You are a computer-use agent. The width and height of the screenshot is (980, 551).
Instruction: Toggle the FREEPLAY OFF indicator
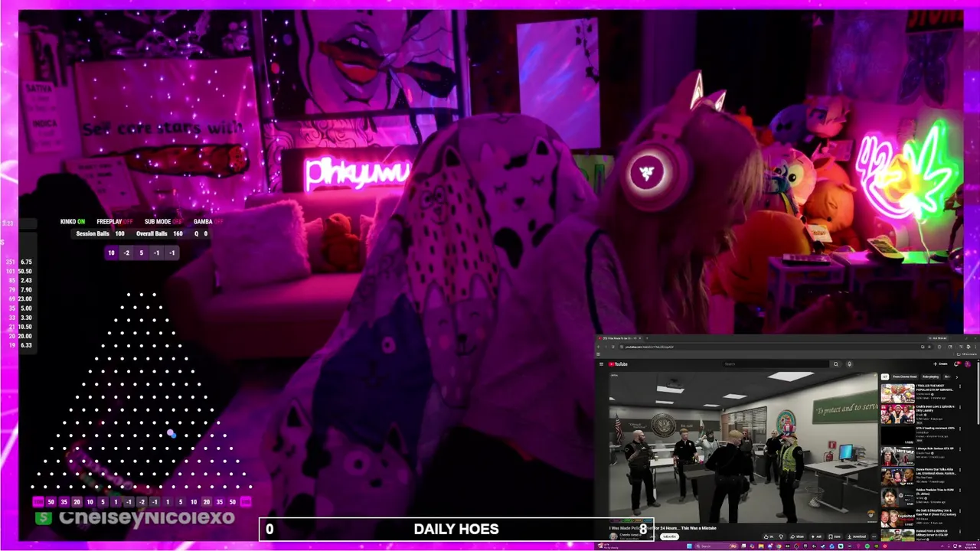[115, 222]
